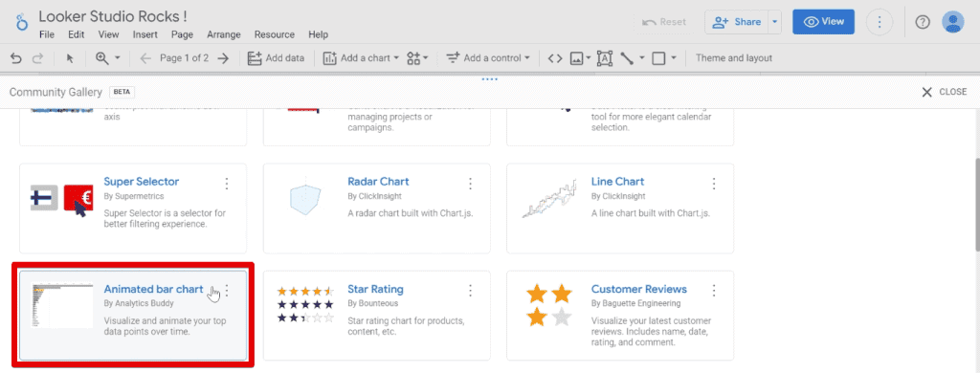Go to the previous page arrow
This screenshot has width=980, height=373.
(x=145, y=58)
